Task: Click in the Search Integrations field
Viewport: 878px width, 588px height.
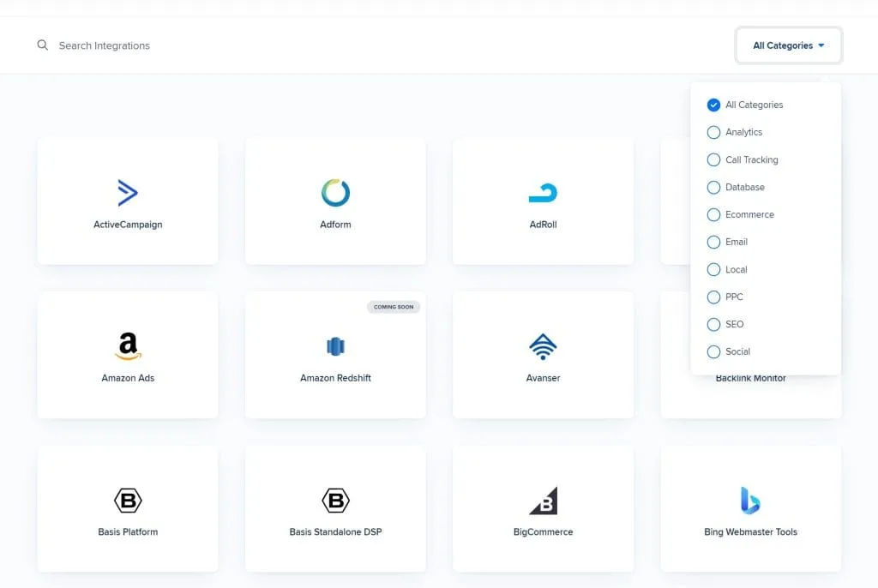Action: click(x=104, y=45)
